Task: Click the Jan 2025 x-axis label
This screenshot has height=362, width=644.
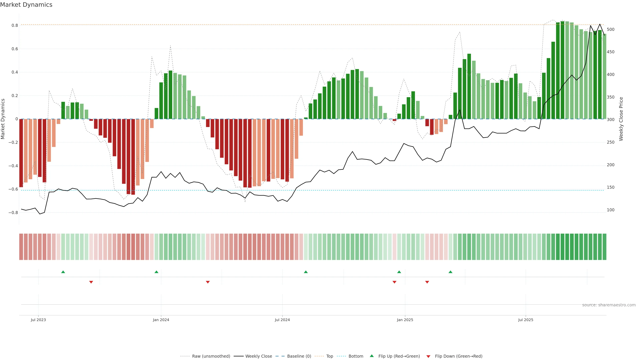Action: pos(405,320)
